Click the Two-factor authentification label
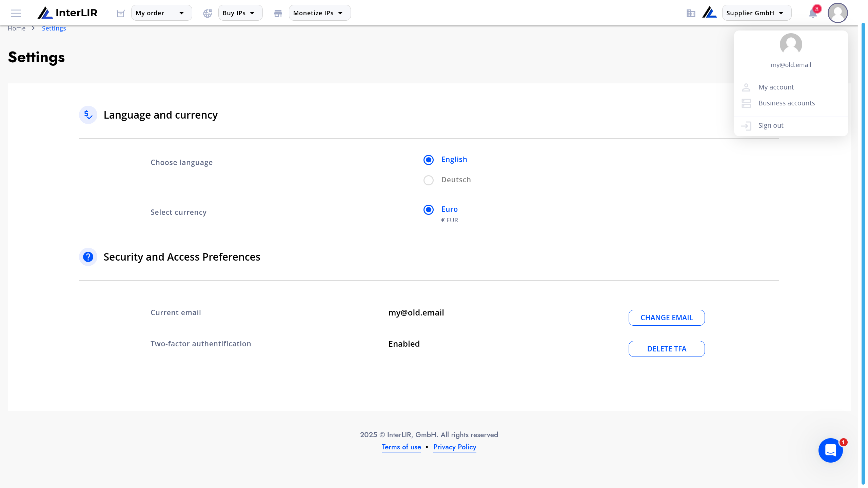Viewport: 868px width, 488px height. (201, 344)
